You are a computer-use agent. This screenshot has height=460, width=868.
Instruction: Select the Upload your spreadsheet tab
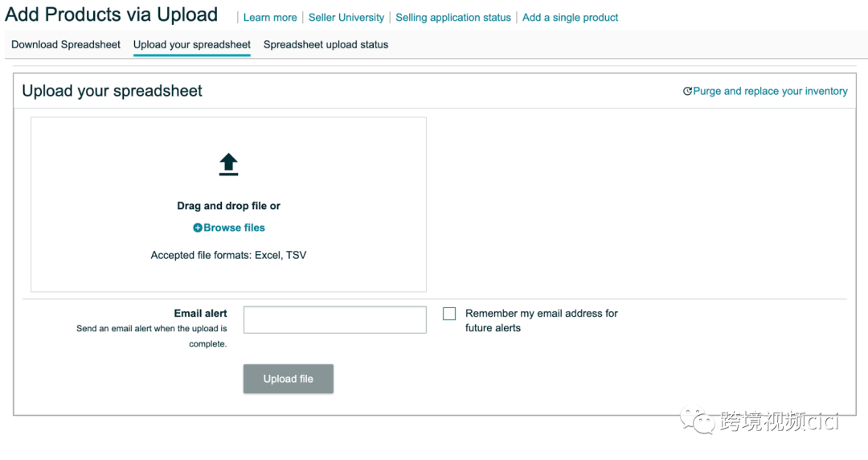click(192, 45)
